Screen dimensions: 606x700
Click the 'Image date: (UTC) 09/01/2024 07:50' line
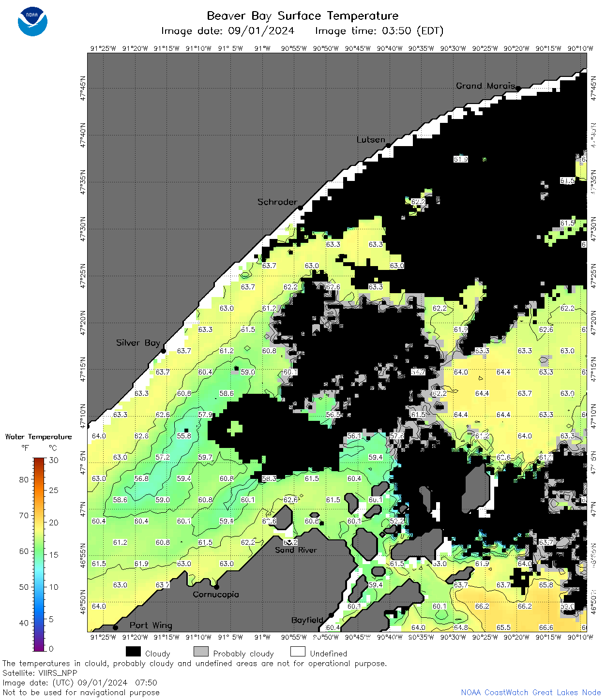point(80,683)
